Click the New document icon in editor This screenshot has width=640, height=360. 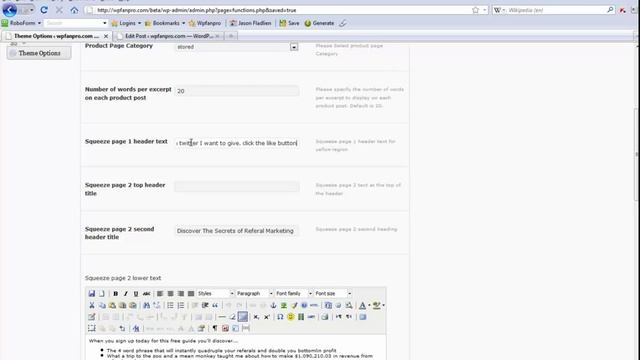point(102,293)
